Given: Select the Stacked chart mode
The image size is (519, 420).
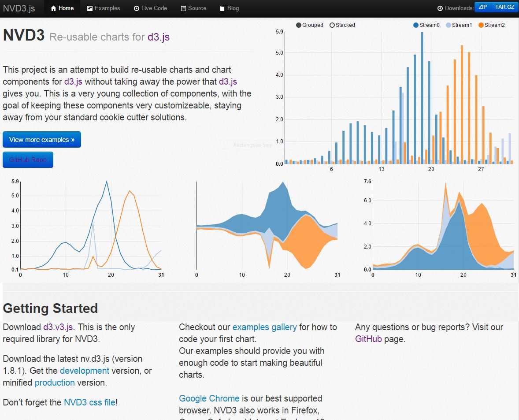Looking at the screenshot, I should coord(342,25).
